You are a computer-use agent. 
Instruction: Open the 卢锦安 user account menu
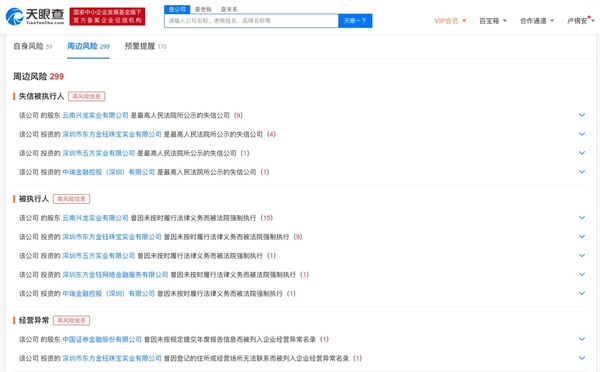click(x=580, y=21)
